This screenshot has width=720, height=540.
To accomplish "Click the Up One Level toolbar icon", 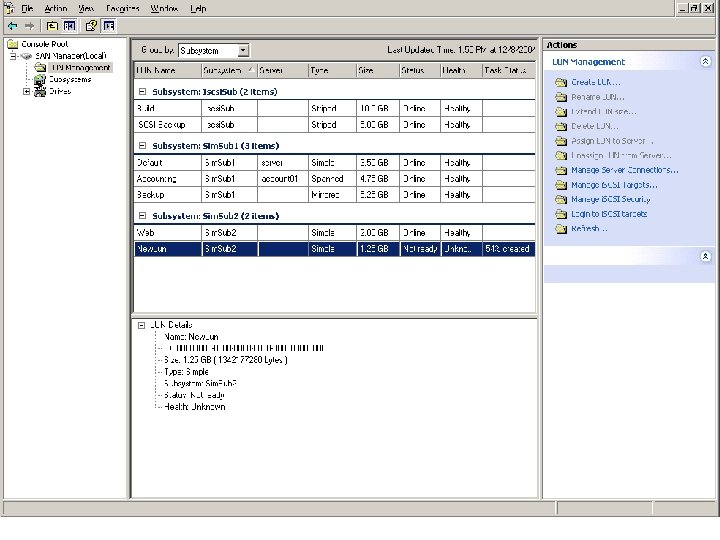I will tap(51, 25).
